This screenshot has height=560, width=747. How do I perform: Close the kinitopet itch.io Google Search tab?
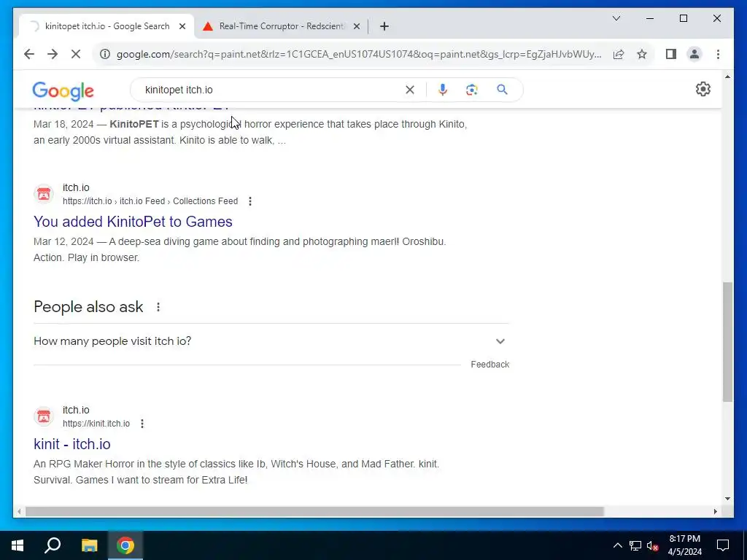click(182, 26)
